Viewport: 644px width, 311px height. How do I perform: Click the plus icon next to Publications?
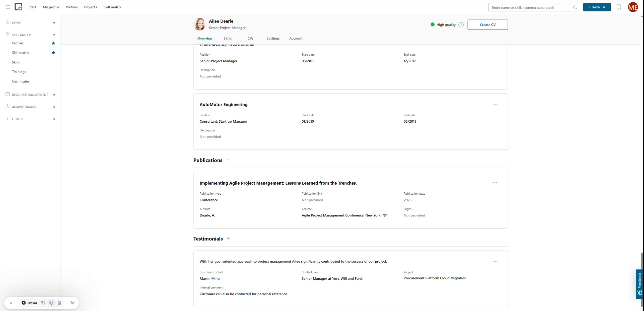228,160
